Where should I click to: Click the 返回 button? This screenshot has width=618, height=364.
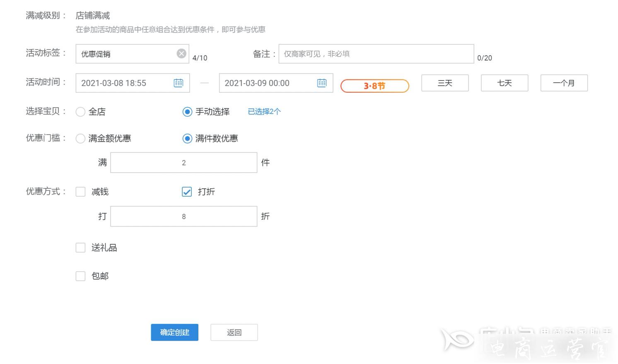[234, 333]
